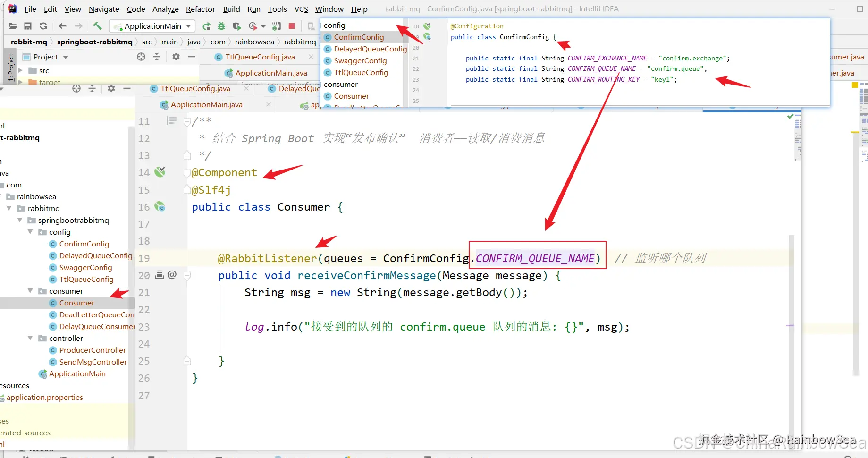Click CONFIRM_QUEUE_NAME in the @RabbitListener line
Image resolution: width=868 pixels, height=458 pixels.
click(535, 258)
